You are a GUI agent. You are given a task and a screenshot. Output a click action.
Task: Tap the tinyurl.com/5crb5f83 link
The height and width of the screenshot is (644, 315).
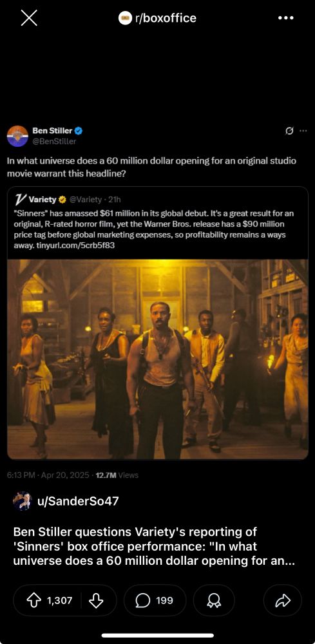[66, 245]
